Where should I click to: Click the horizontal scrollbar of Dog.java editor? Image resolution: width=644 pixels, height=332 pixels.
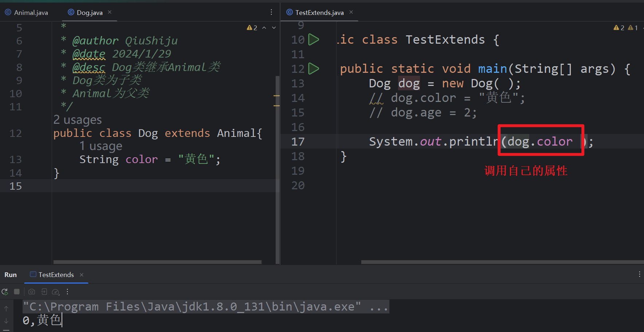pos(157,262)
